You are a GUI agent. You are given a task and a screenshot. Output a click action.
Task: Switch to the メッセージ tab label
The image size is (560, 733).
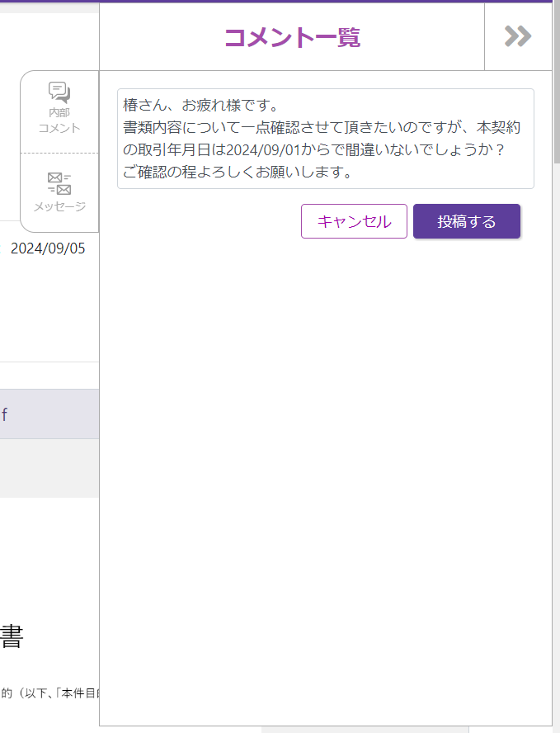tap(59, 206)
